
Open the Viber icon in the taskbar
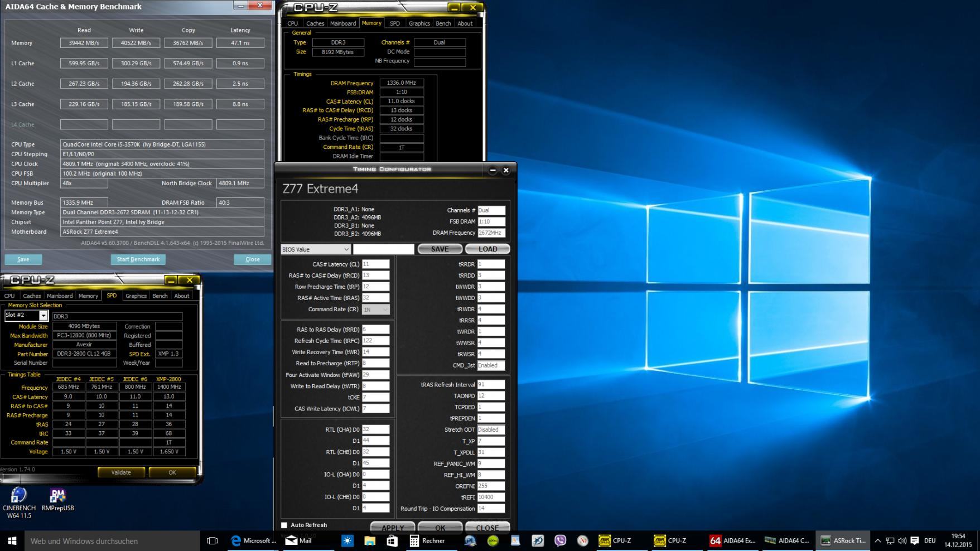click(560, 540)
